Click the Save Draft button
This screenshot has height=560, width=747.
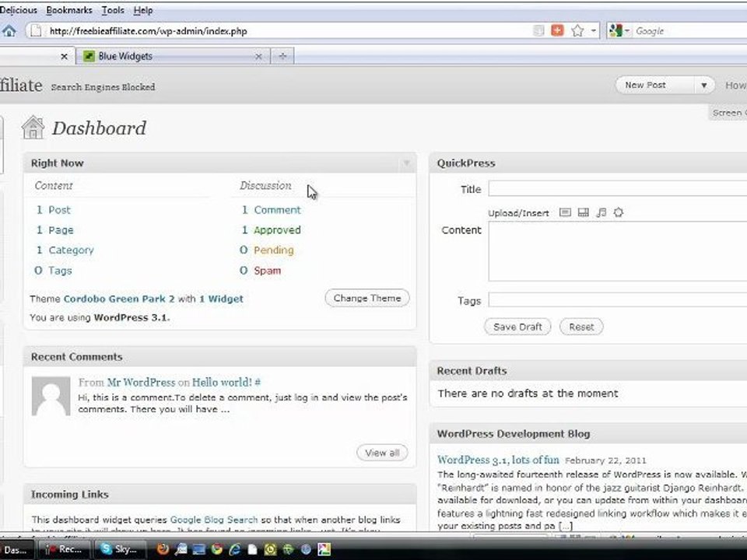tap(517, 327)
